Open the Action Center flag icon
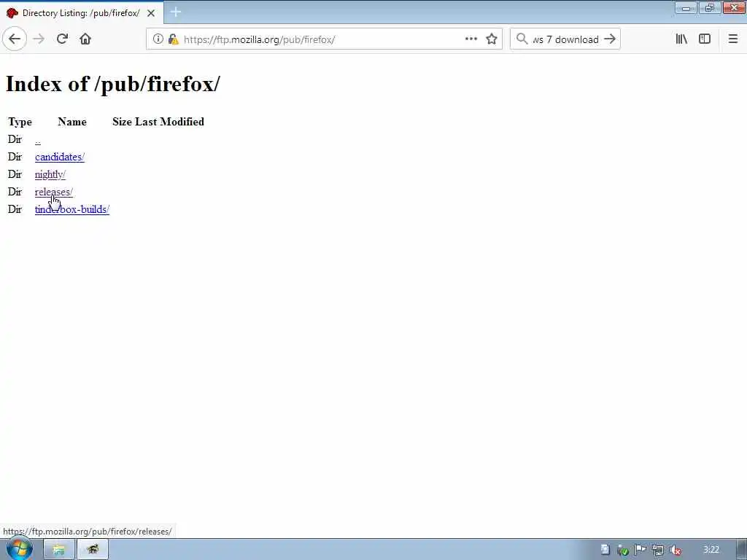Viewport: 747px width, 560px height. point(640,550)
